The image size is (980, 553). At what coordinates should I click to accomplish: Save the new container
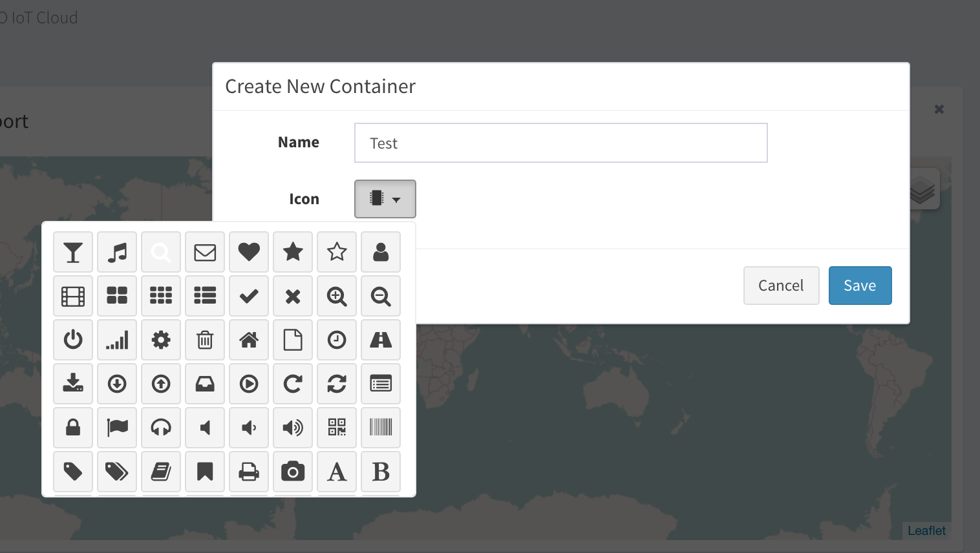[860, 286]
